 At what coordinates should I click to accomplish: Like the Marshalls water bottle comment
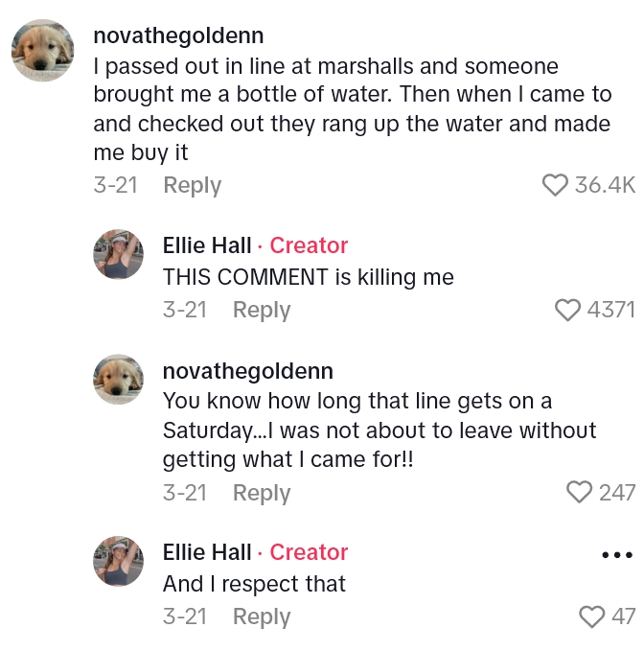[x=556, y=185]
